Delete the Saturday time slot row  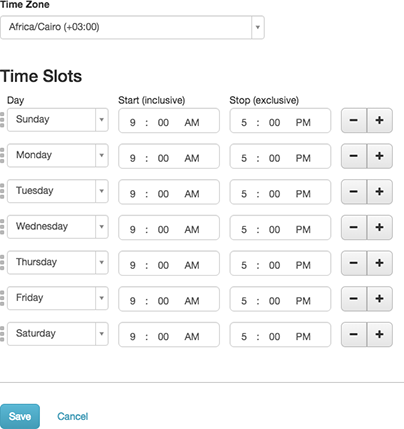pos(354,334)
